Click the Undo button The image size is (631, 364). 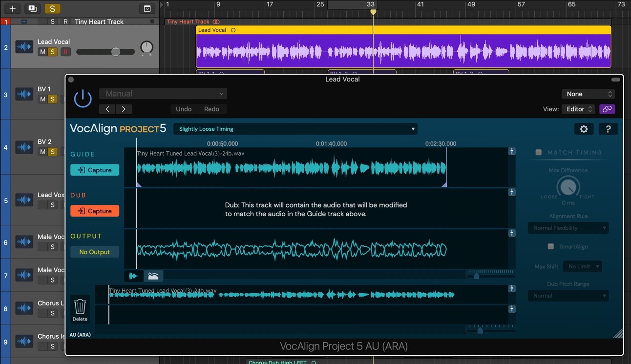coord(184,109)
